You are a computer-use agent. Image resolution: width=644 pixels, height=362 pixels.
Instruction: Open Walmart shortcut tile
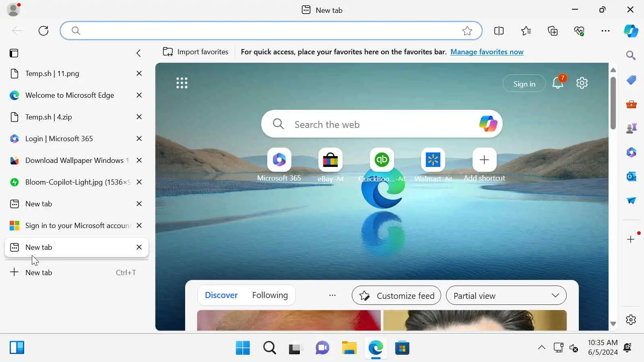[433, 165]
